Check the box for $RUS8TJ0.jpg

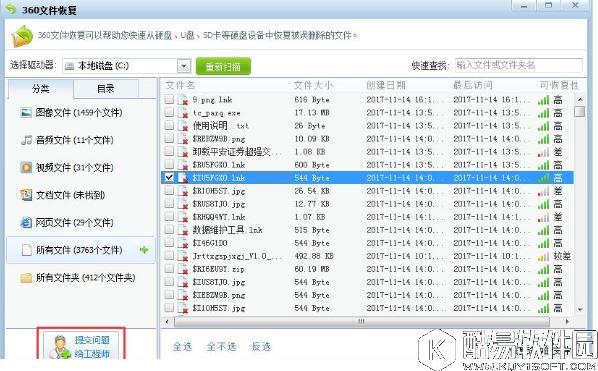pos(169,204)
